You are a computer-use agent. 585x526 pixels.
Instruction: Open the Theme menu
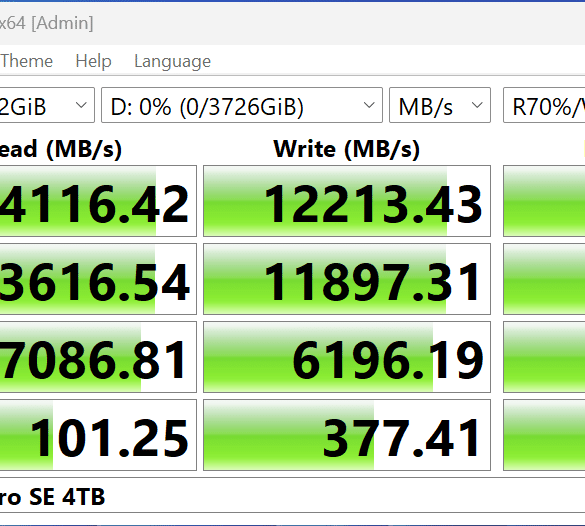click(x=26, y=61)
